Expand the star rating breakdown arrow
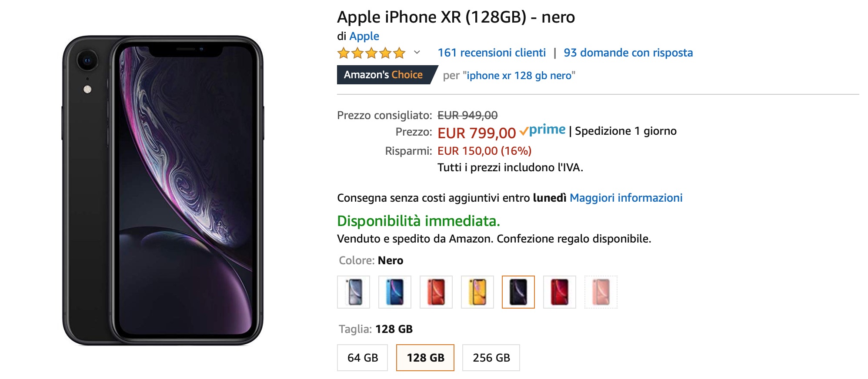The image size is (868, 379). (x=417, y=53)
